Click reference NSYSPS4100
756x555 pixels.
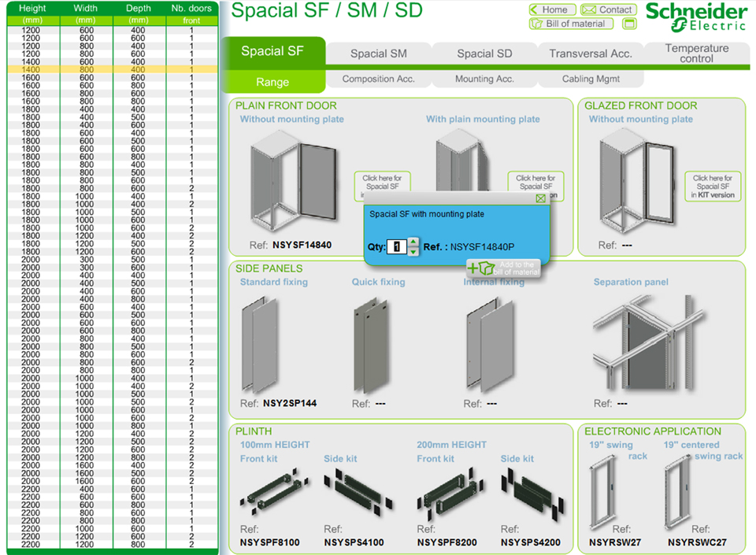354,542
